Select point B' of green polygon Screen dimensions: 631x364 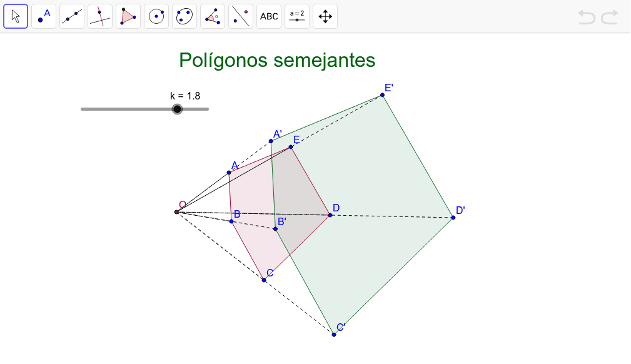(275, 229)
